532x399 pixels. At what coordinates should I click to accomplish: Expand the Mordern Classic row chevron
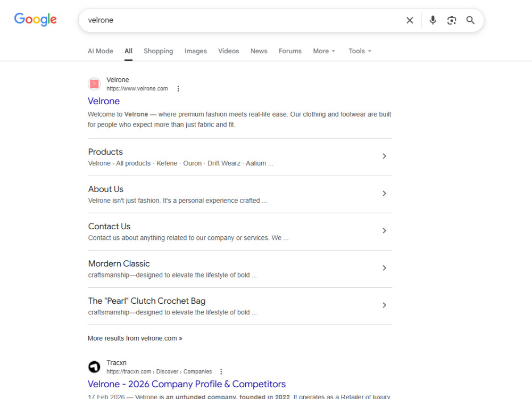[384, 268]
